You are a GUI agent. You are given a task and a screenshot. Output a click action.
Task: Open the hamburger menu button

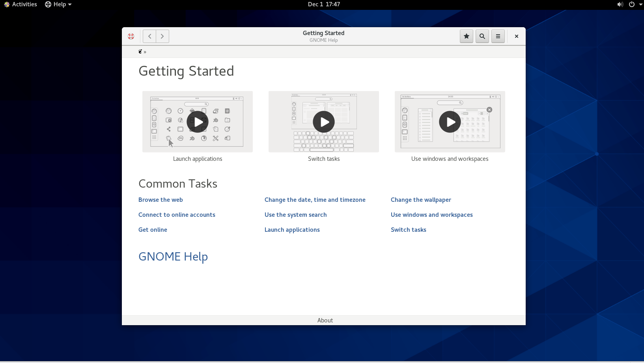point(498,36)
